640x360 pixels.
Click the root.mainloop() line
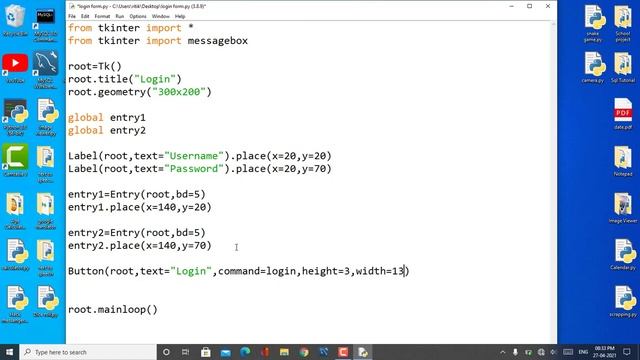(x=113, y=309)
